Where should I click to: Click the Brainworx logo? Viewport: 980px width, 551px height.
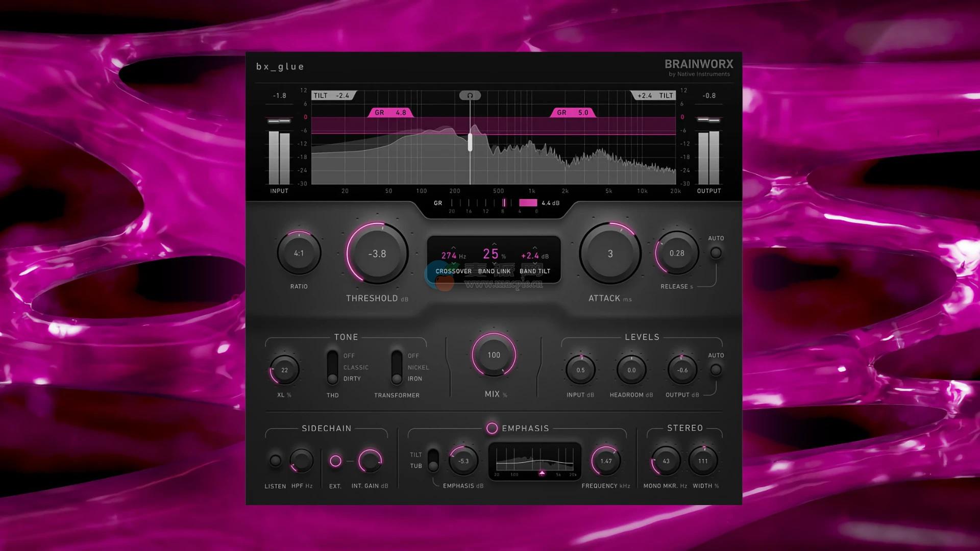pyautogui.click(x=699, y=67)
